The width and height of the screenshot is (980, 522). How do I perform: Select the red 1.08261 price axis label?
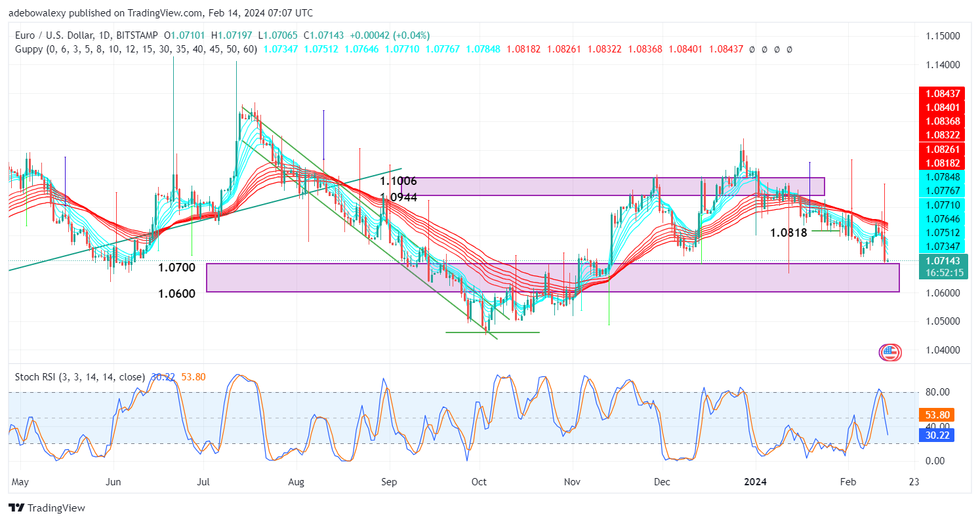[x=943, y=148]
